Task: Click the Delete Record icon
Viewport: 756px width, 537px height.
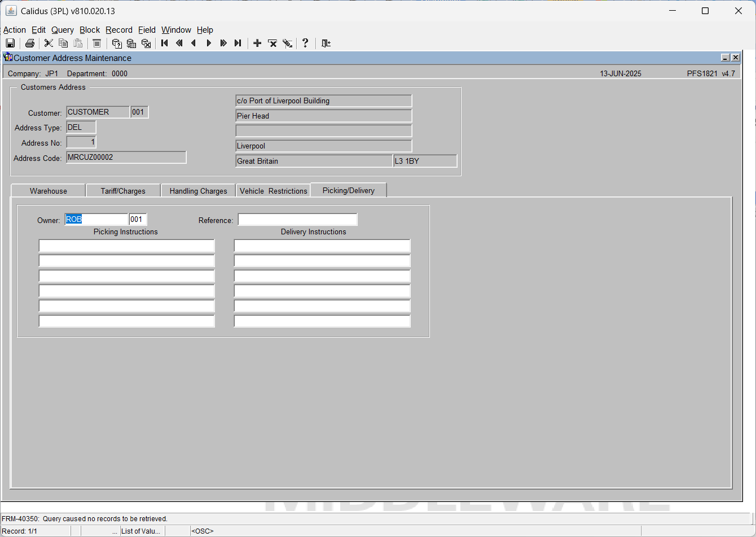Action: [272, 43]
